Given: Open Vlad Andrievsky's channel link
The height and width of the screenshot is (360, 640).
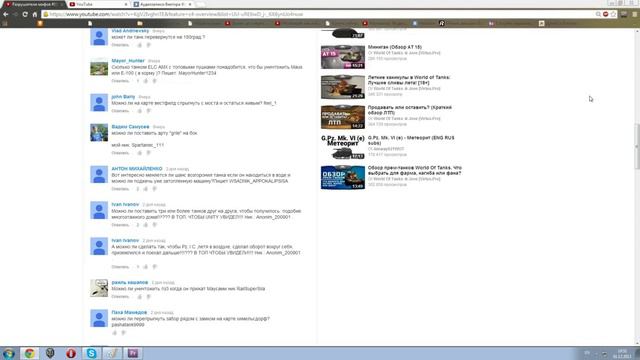Looking at the screenshot, I should click(130, 31).
